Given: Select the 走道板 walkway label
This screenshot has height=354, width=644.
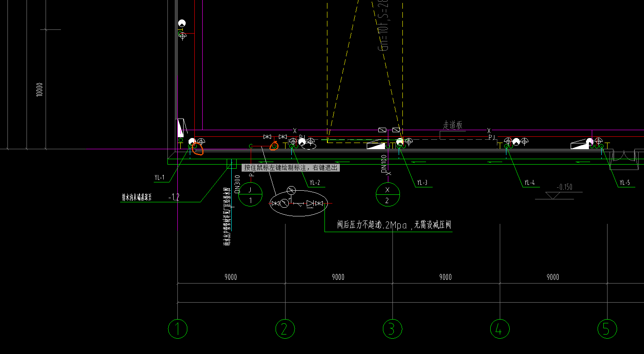Looking at the screenshot, I should (x=453, y=125).
